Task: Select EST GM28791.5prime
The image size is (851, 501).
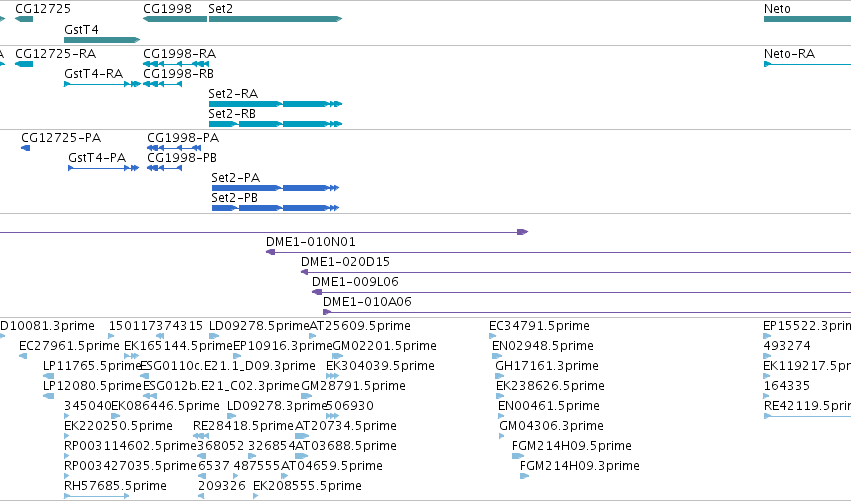Action: click(353, 386)
